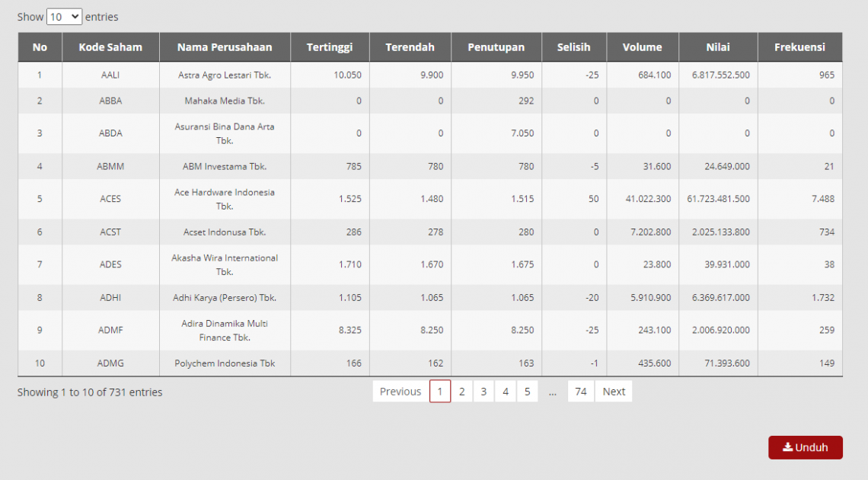Click ADMF highest price 8.325

click(349, 330)
